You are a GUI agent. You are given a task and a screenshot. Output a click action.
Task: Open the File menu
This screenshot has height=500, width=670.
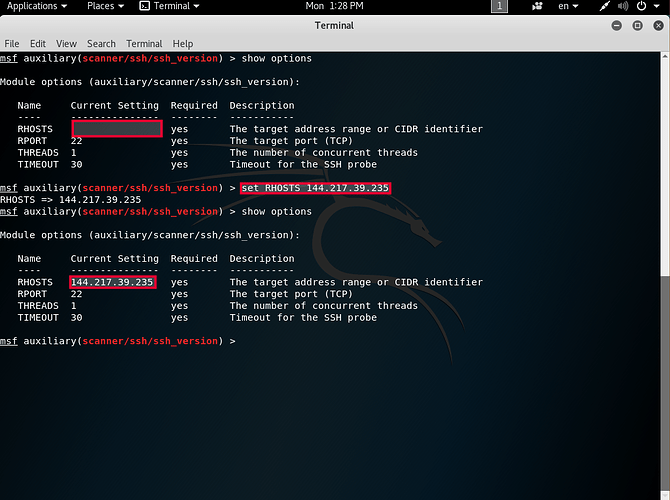(x=12, y=44)
